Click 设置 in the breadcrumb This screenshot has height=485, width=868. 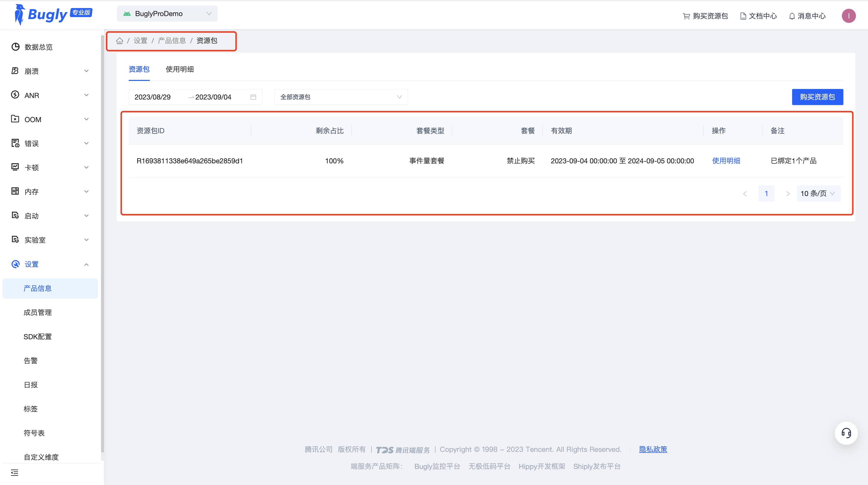point(140,41)
